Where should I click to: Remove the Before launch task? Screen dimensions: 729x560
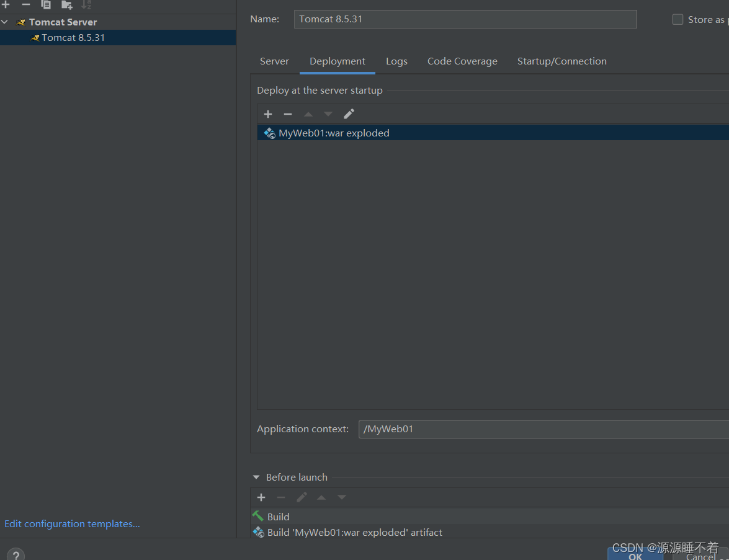(281, 497)
